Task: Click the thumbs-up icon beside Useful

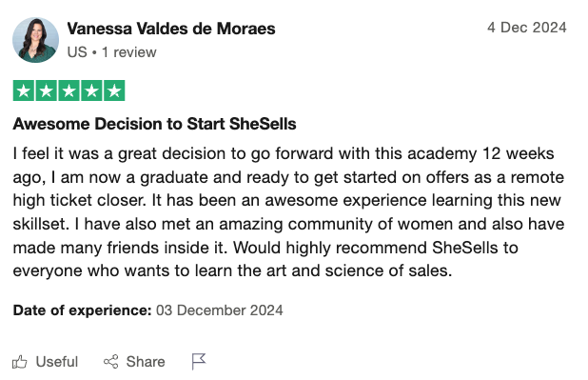Action: [19, 362]
